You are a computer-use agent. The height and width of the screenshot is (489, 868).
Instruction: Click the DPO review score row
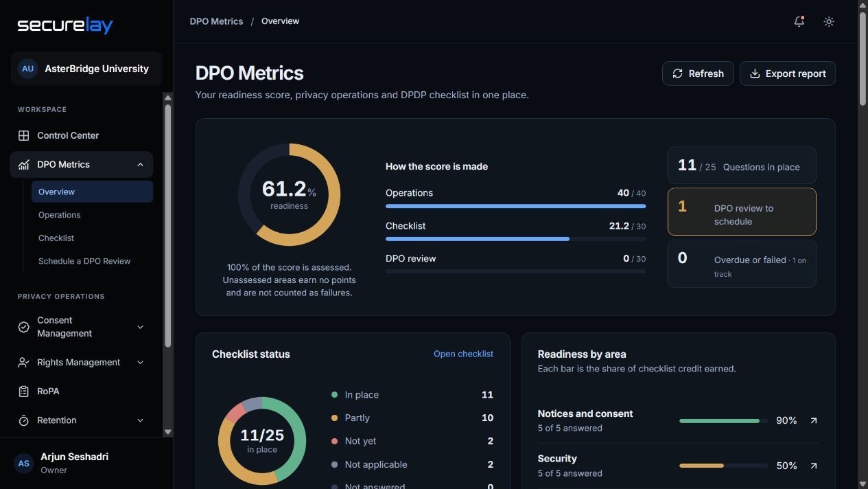click(x=515, y=264)
